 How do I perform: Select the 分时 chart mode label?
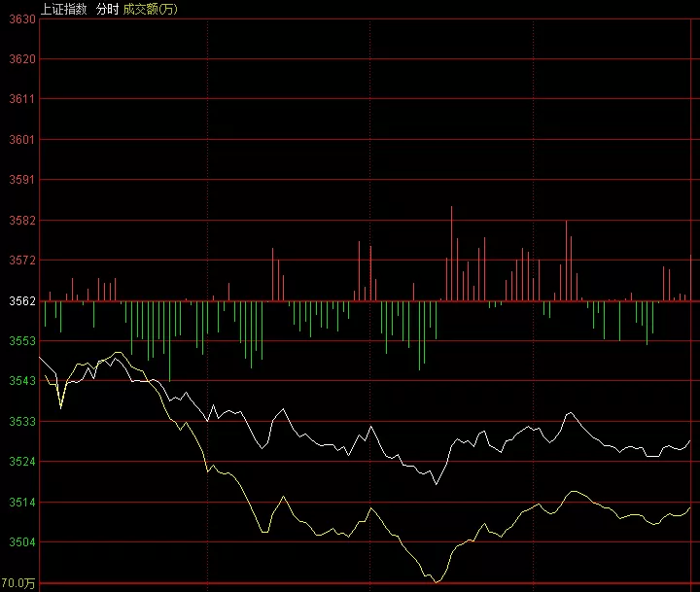click(x=107, y=9)
